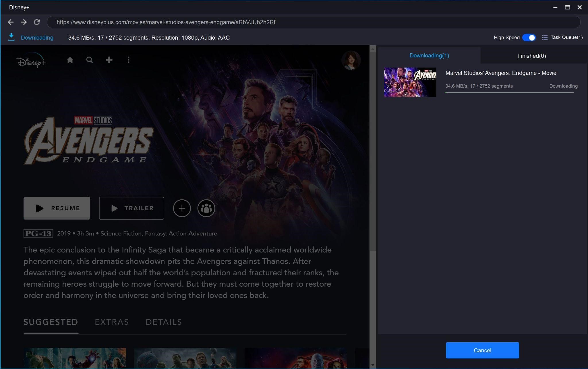
Task: Click the RESUME button
Action: tap(57, 208)
